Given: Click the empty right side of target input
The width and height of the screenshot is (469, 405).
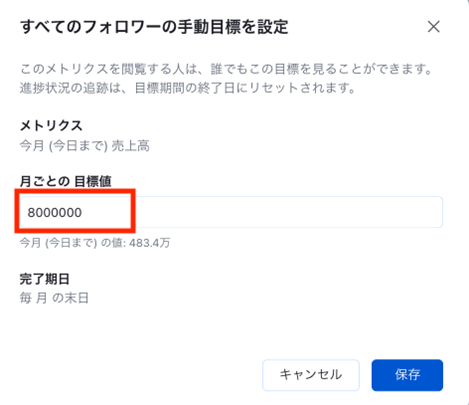Looking at the screenshot, I should [x=288, y=212].
